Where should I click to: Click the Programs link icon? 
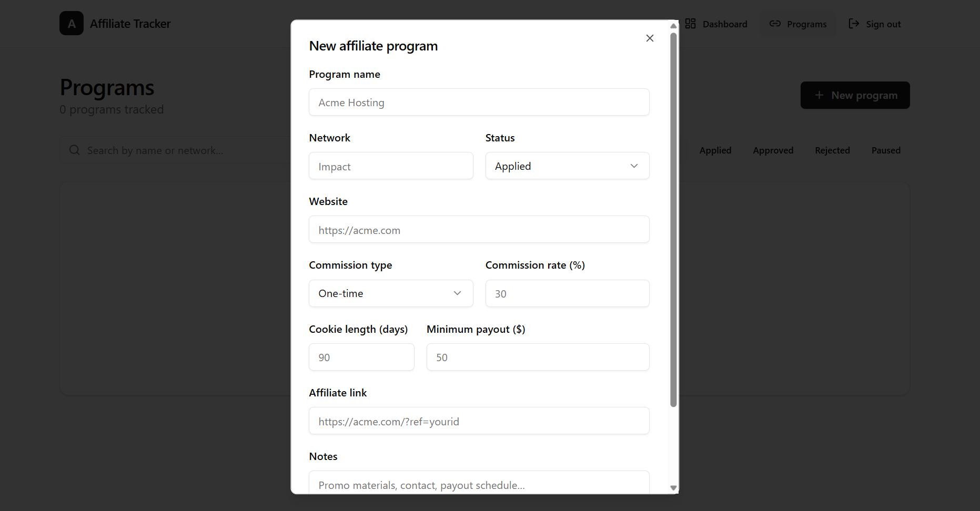point(775,24)
